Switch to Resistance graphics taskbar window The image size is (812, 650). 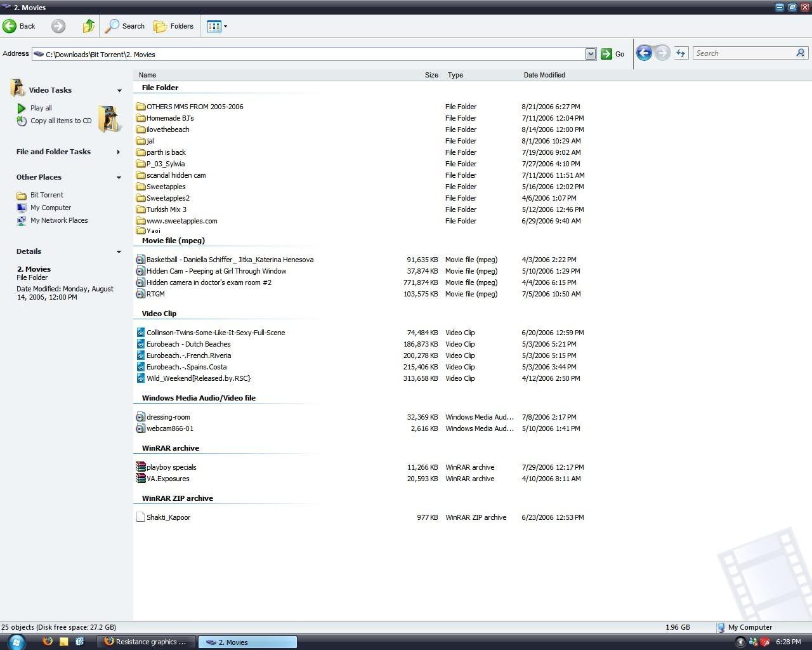146,642
